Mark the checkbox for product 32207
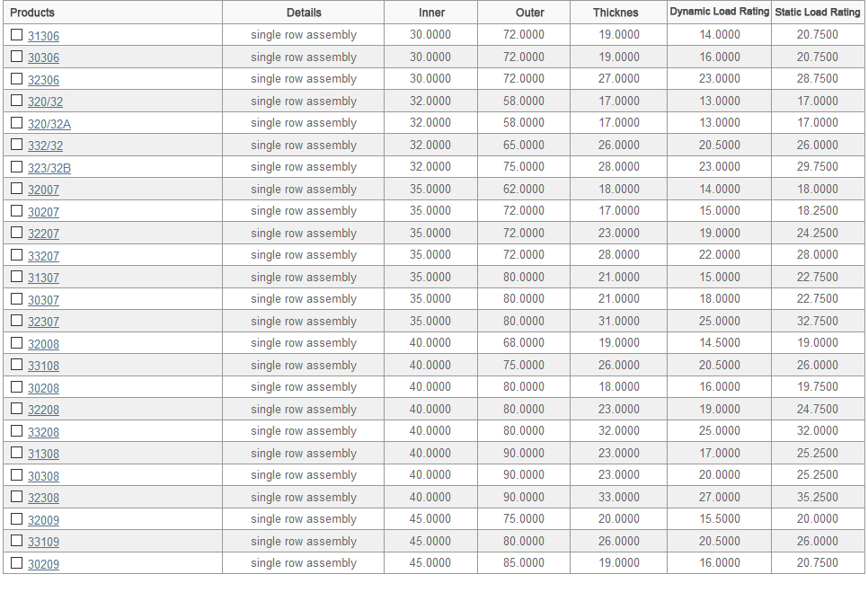 [x=16, y=234]
